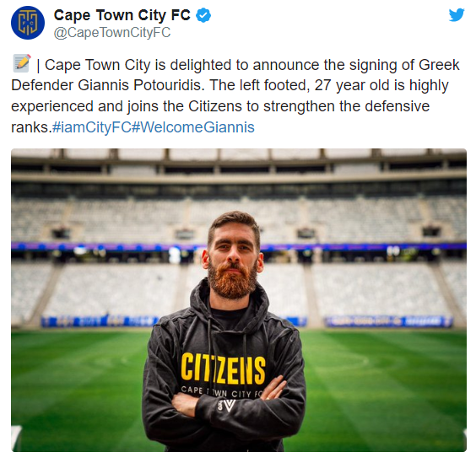Open the Cape Town City FC display name
Screen dimensions: 476x463
coord(122,15)
